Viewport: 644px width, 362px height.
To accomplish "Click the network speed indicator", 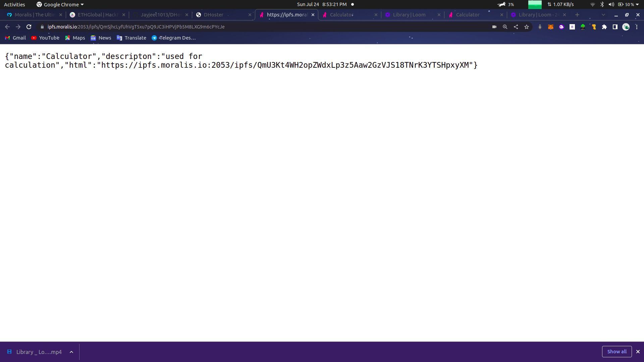I will coord(560,4).
